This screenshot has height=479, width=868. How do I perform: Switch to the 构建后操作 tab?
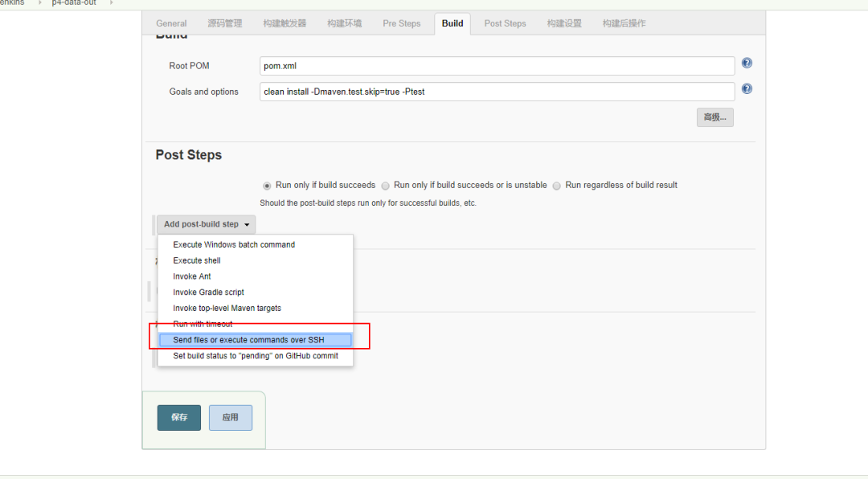(x=624, y=23)
